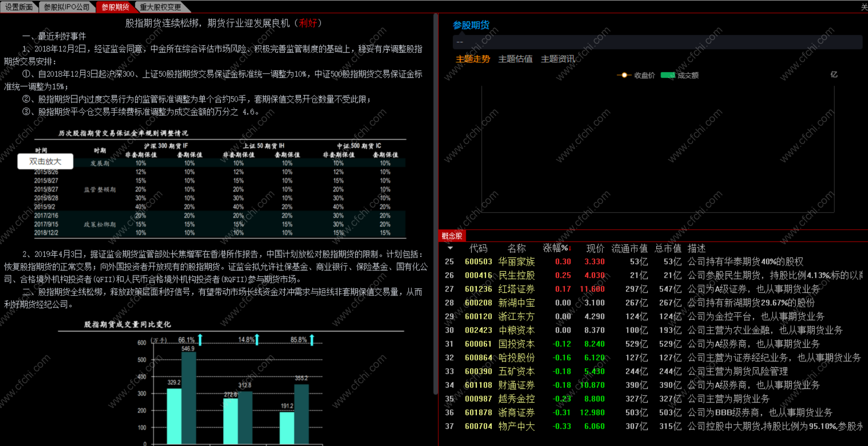
Task: Sort by 代码 column header
Action: [x=478, y=248]
